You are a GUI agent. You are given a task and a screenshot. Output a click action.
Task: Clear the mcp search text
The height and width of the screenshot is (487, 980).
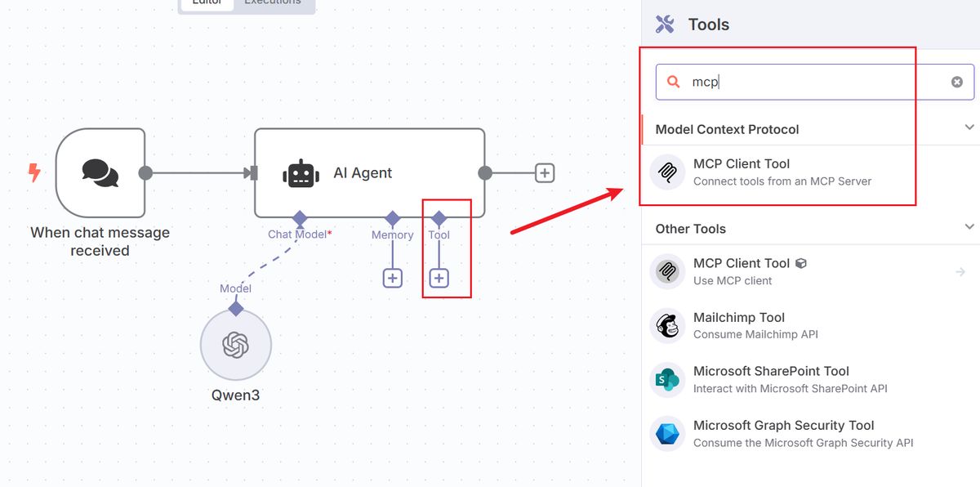tap(955, 81)
